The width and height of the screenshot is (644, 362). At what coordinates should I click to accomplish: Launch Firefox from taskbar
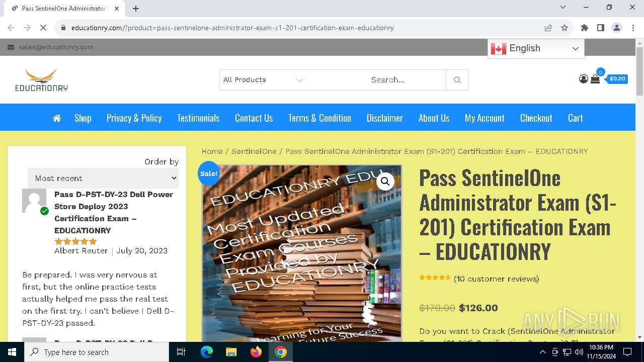tap(256, 352)
